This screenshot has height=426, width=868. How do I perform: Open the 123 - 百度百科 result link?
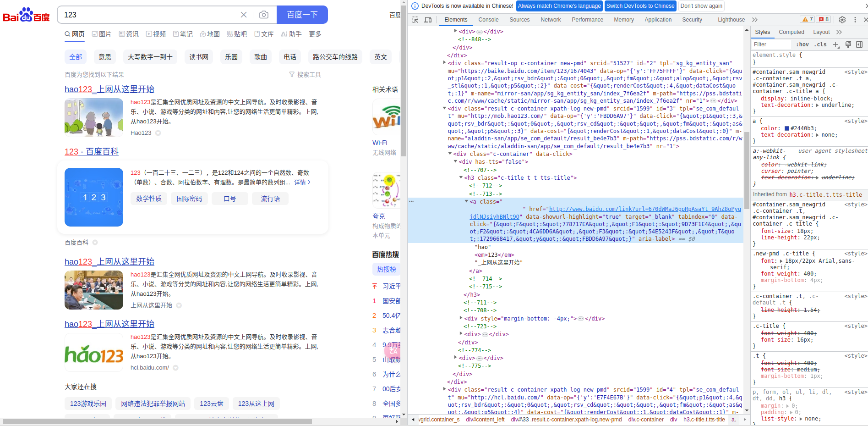click(92, 152)
